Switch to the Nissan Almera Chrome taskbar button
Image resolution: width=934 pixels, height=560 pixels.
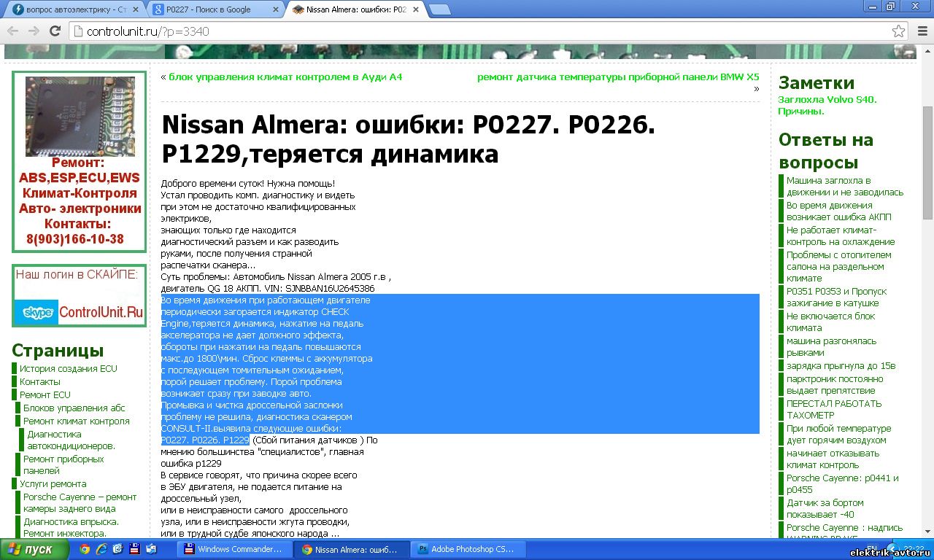[x=352, y=549]
